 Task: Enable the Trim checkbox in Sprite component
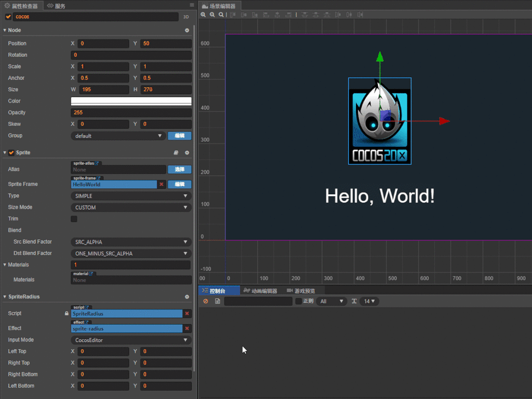click(x=73, y=219)
